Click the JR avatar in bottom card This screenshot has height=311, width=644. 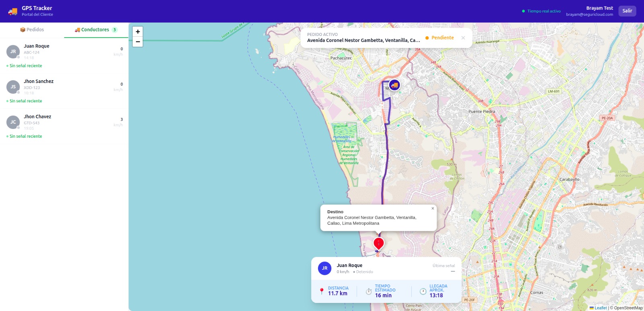pyautogui.click(x=324, y=268)
